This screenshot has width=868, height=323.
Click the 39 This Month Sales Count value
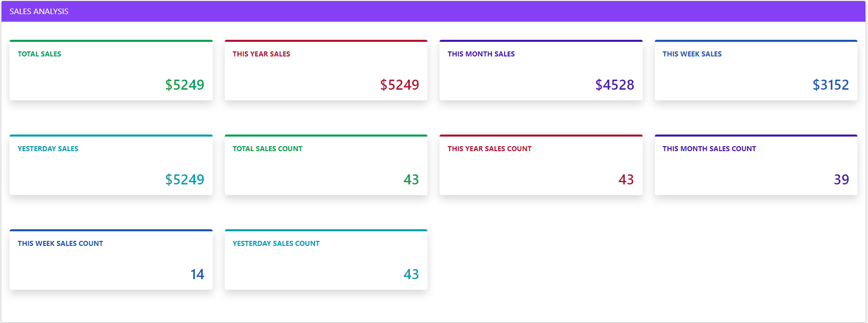tap(841, 179)
